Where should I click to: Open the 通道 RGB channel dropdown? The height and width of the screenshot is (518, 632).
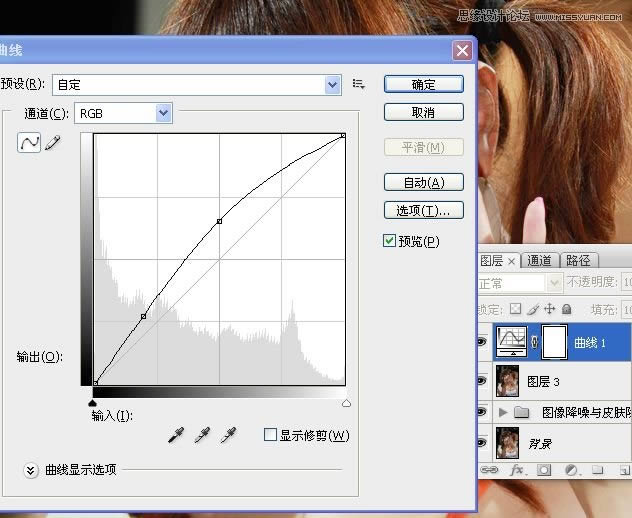(x=164, y=114)
